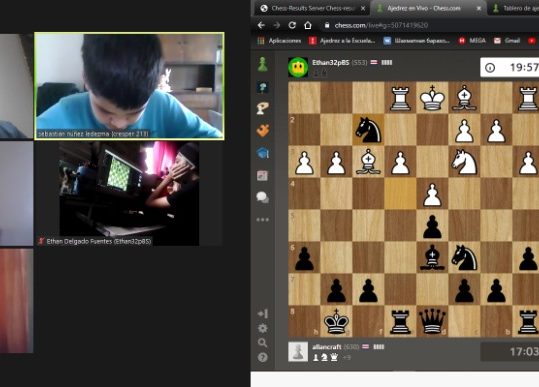Open Ethan32pBS player profile name

330,63
